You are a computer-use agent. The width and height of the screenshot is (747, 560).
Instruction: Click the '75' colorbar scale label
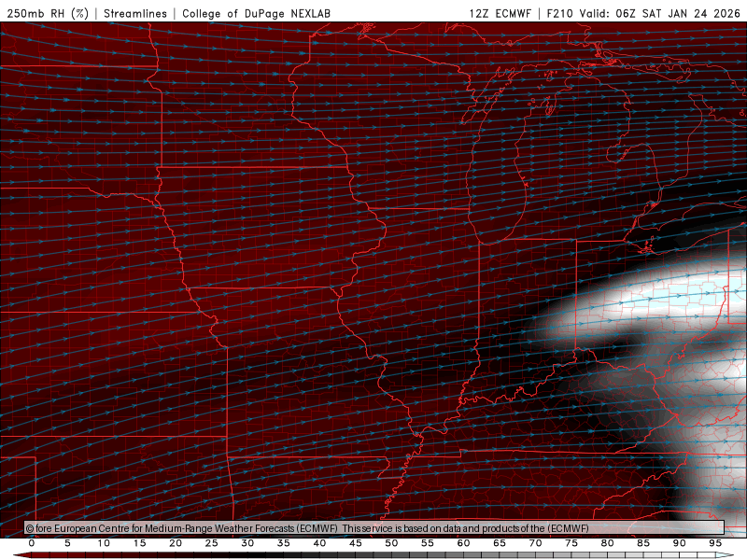click(571, 543)
